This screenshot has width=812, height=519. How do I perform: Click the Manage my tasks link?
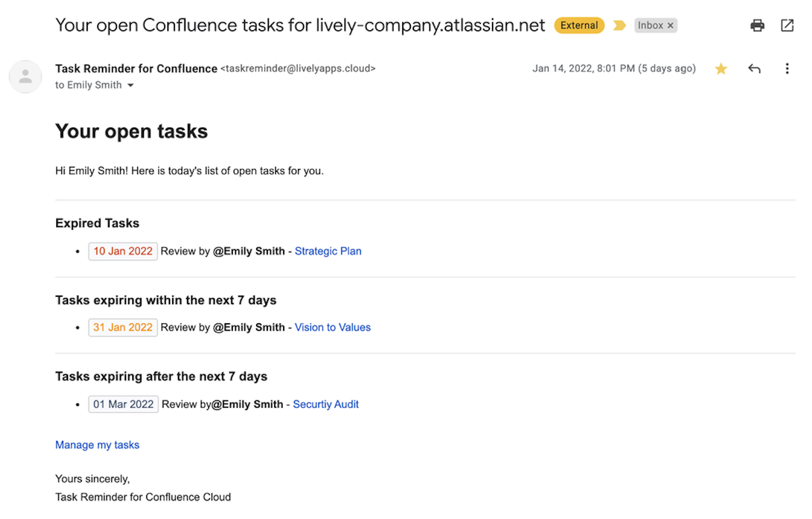point(97,445)
